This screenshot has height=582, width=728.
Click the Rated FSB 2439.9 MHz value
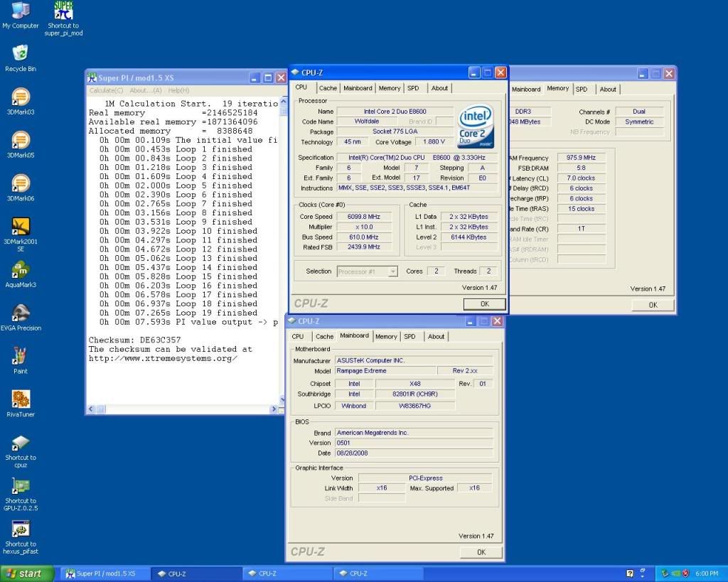point(364,247)
